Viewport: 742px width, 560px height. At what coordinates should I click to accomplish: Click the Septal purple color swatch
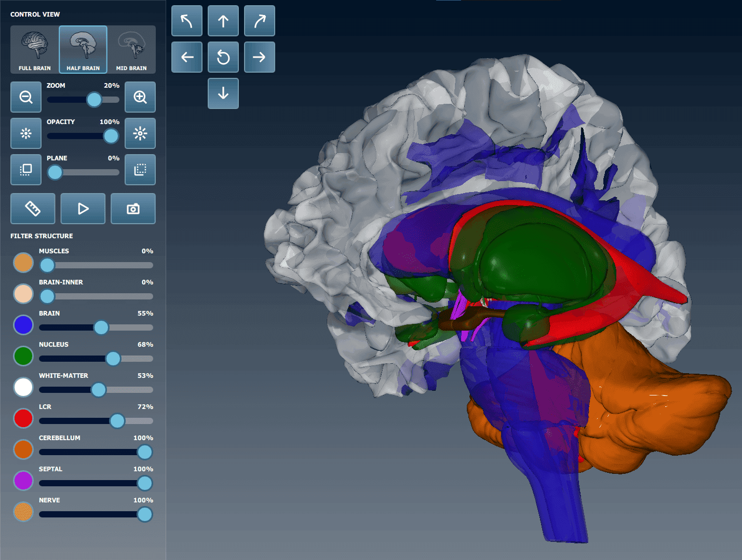click(23, 481)
